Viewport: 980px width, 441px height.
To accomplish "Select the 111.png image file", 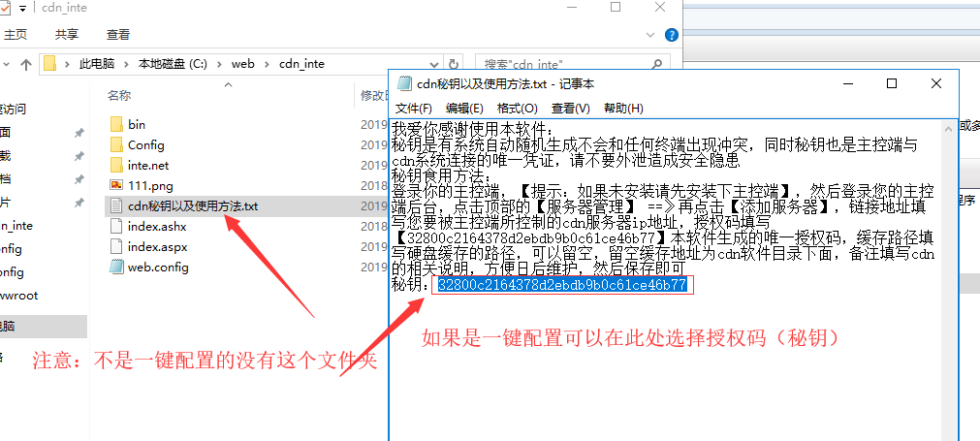I will (149, 185).
